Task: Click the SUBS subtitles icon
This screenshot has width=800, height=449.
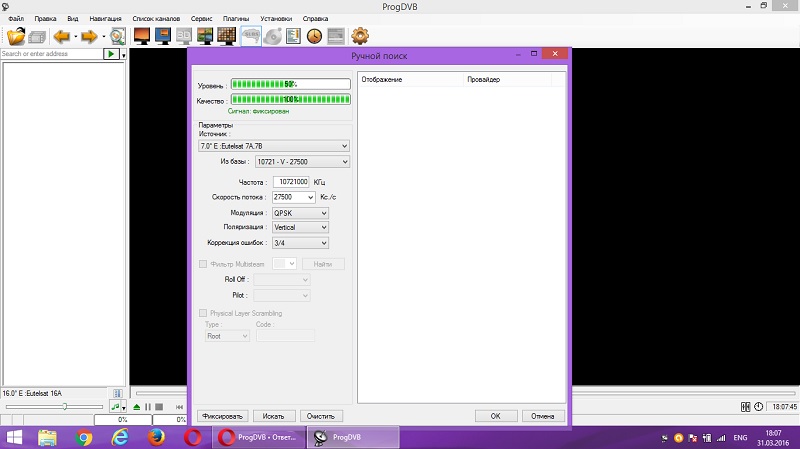Action: pyautogui.click(x=250, y=36)
